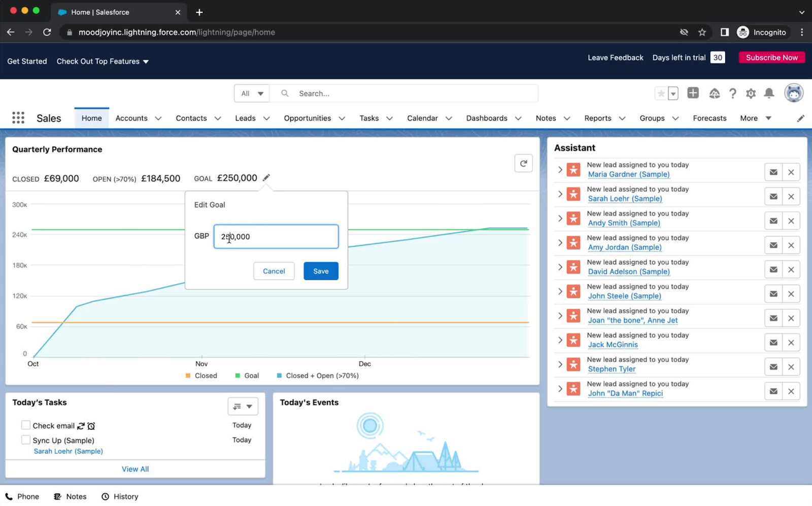Open the App Launcher grid icon
The height and width of the screenshot is (506, 812).
pyautogui.click(x=18, y=118)
